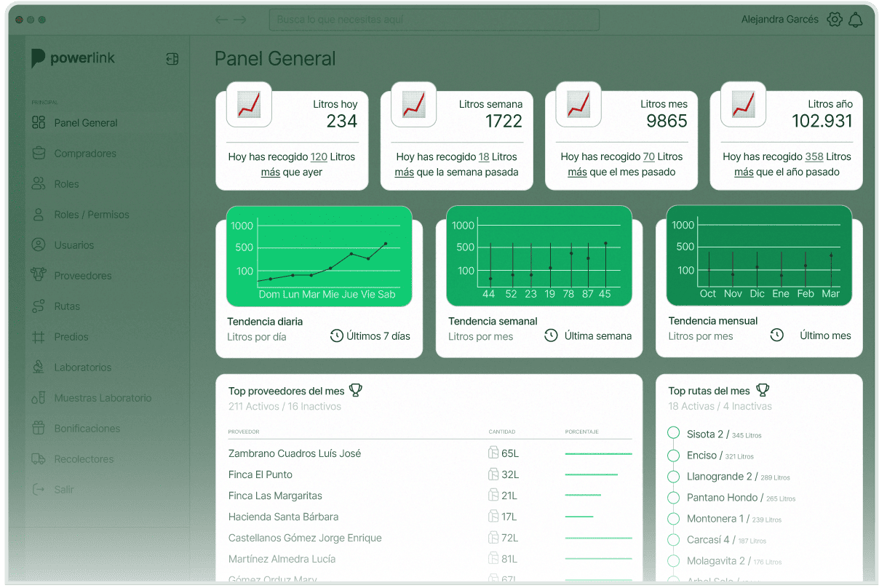
Task: Click the Proveedores cow icon in sidebar
Action: pyautogui.click(x=39, y=276)
